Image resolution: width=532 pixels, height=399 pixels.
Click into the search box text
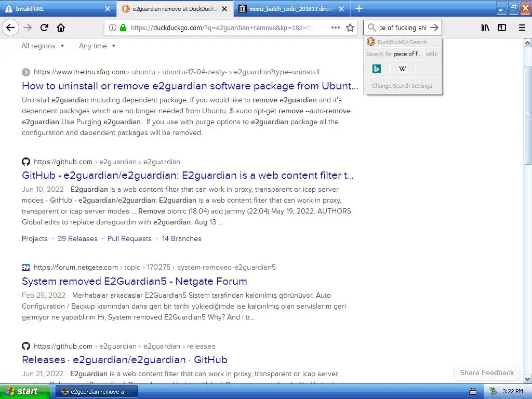pyautogui.click(x=403, y=28)
